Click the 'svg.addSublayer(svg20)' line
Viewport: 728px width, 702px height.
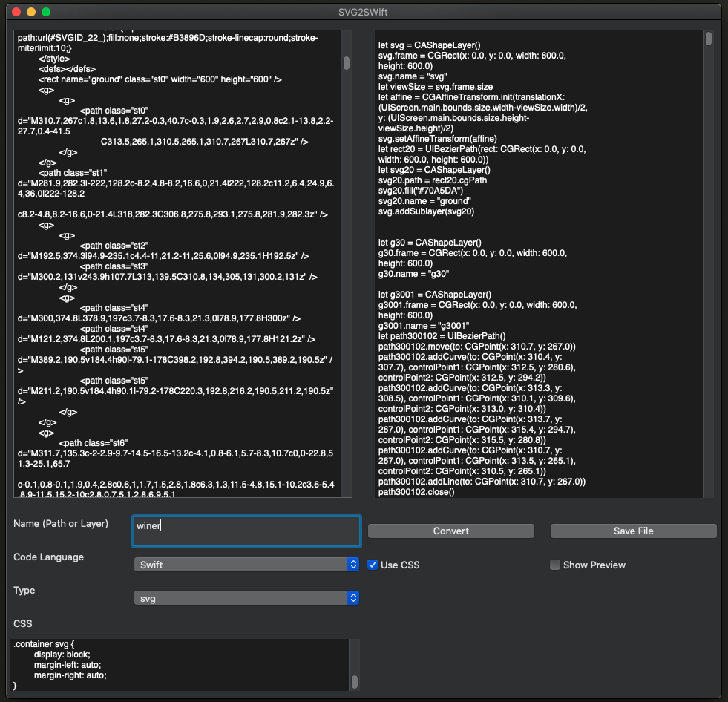tap(426, 211)
